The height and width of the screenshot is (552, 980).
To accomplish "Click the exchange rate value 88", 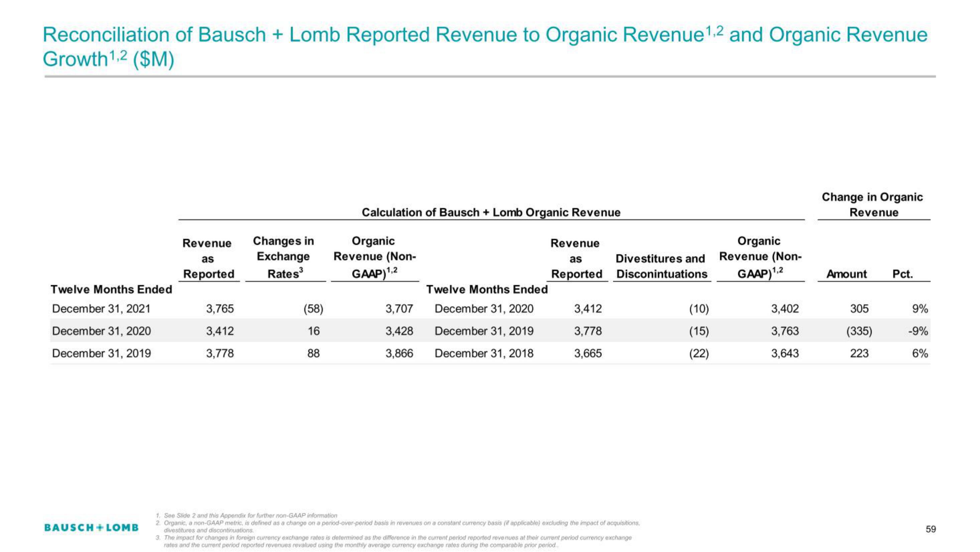I will 314,353.
